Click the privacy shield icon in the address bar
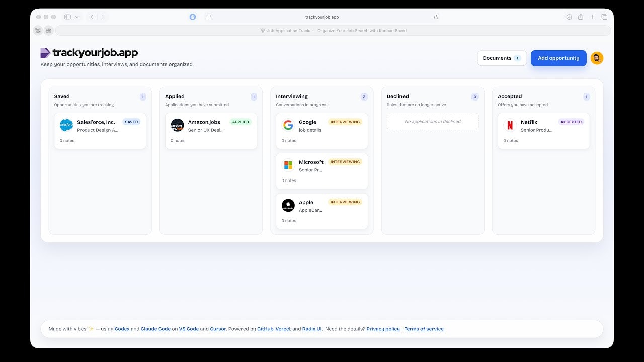644x362 pixels. [193, 17]
